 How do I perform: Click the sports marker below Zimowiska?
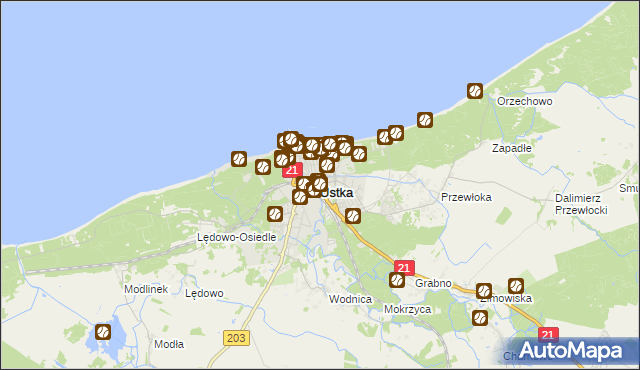[x=480, y=318]
